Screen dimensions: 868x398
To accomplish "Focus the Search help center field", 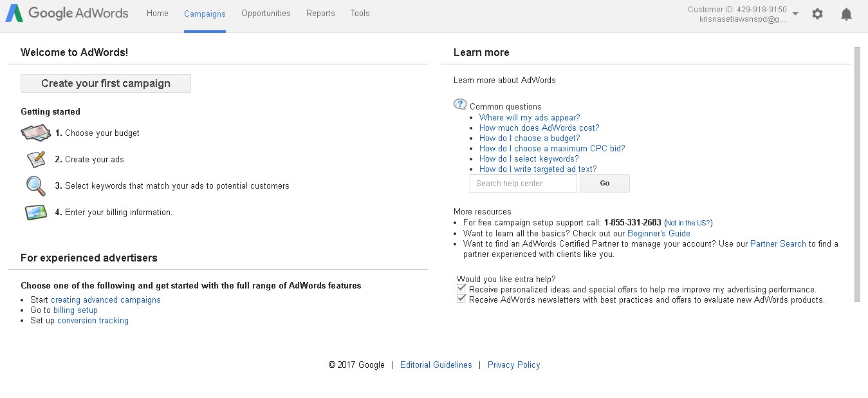I will pyautogui.click(x=523, y=184).
